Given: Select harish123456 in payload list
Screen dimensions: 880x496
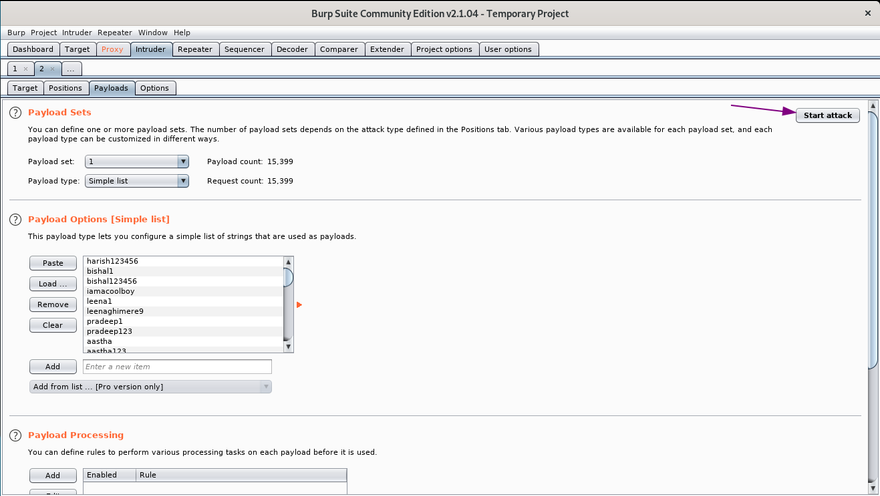Looking at the screenshot, I should point(183,261).
